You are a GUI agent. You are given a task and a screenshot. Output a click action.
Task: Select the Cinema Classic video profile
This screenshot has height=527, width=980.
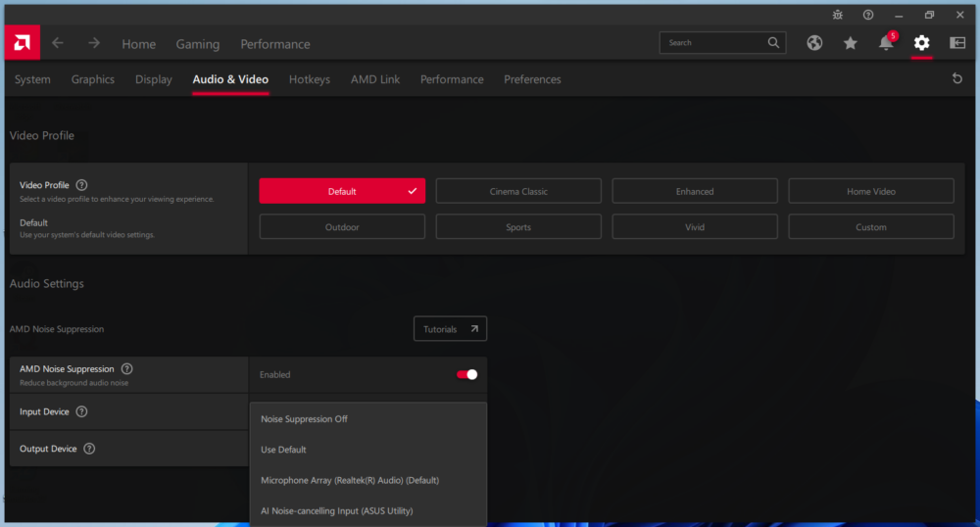tap(518, 191)
